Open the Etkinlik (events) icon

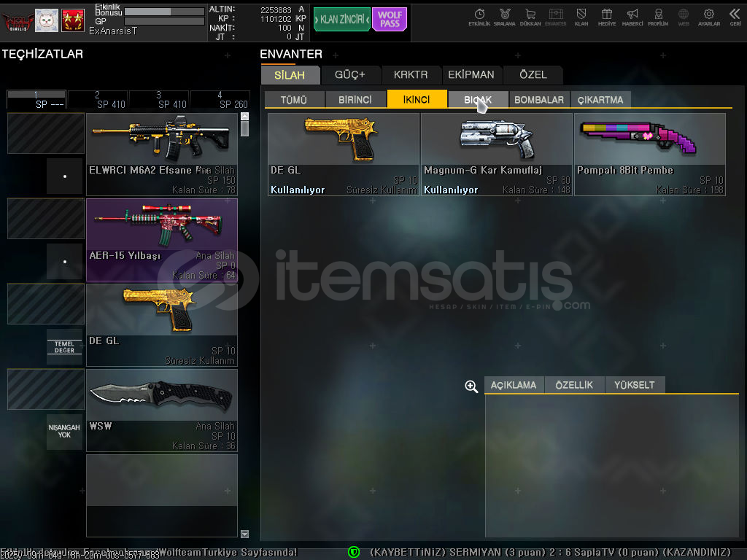479,17
